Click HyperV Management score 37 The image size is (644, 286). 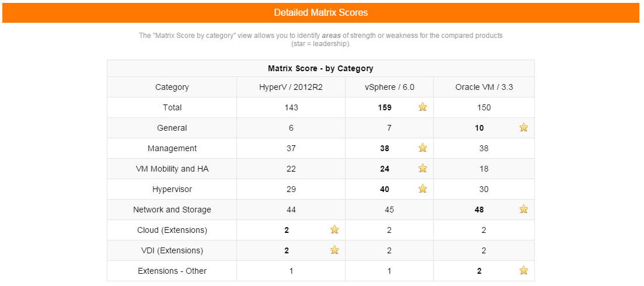tap(291, 148)
